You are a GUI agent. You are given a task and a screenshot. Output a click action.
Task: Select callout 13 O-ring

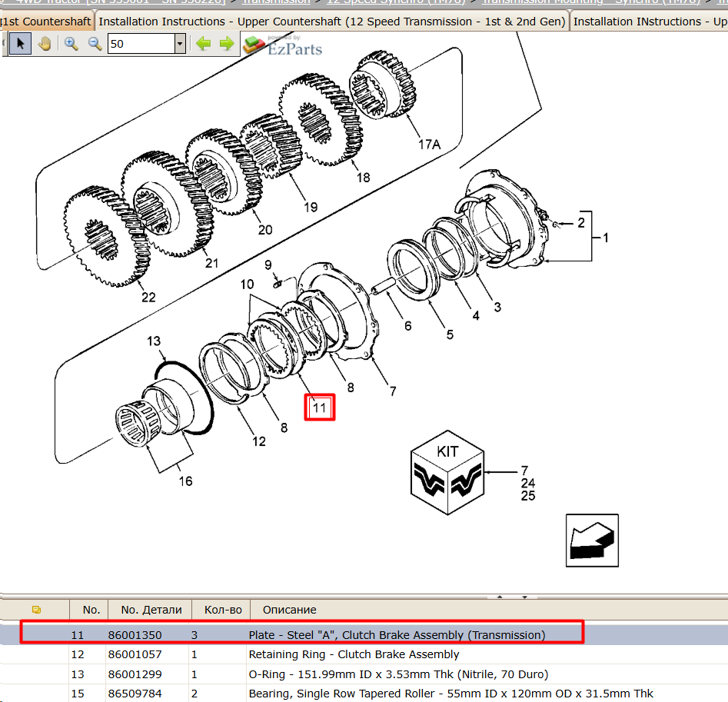tap(154, 341)
